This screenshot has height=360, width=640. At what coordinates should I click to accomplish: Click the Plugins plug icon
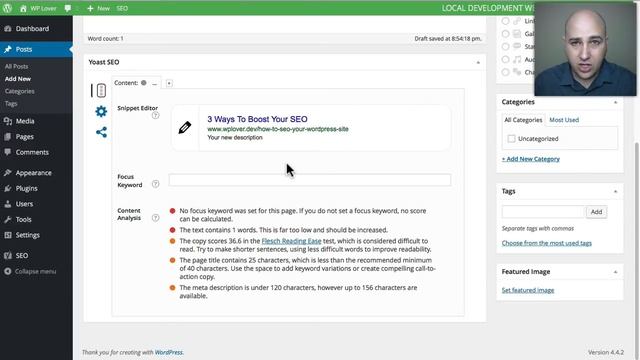pyautogui.click(x=7, y=189)
